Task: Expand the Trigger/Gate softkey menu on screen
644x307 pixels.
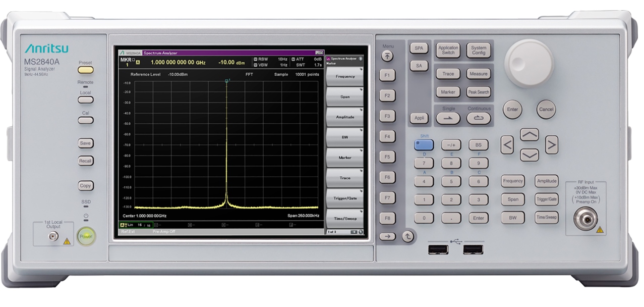Action: (x=345, y=198)
